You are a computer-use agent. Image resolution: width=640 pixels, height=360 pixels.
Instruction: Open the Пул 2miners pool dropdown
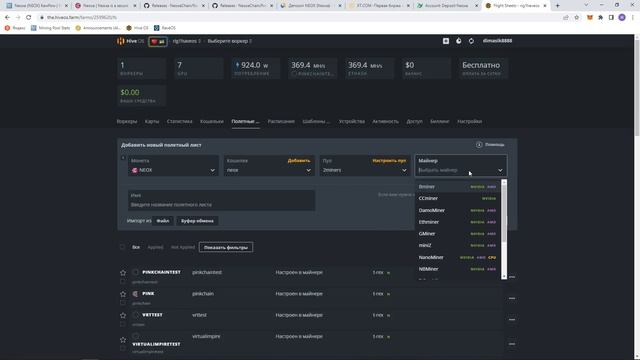click(364, 166)
